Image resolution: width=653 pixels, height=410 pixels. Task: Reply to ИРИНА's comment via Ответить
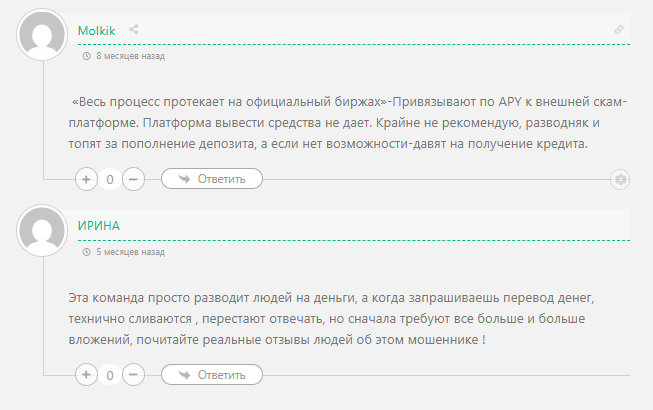click(x=212, y=375)
